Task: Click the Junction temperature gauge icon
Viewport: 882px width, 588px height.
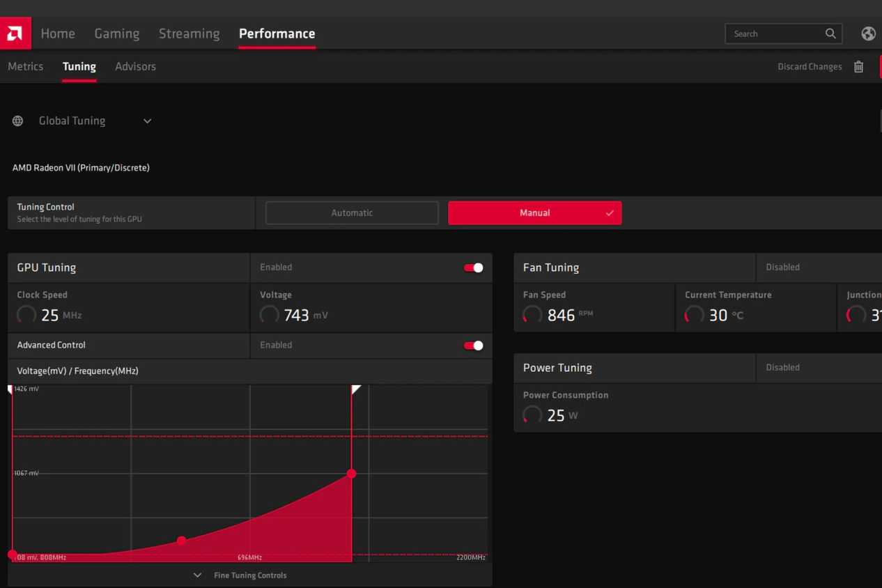Action: 856,315
